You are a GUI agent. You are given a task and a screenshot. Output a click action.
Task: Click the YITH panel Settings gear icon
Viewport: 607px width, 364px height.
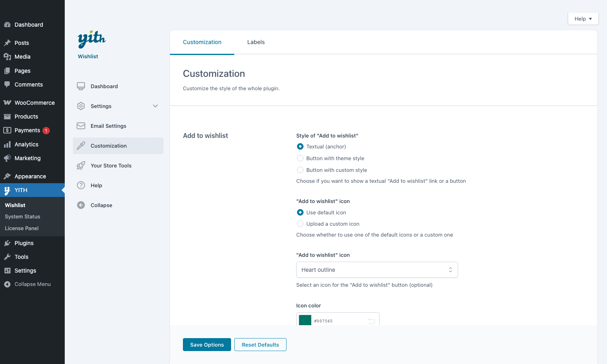tap(81, 106)
